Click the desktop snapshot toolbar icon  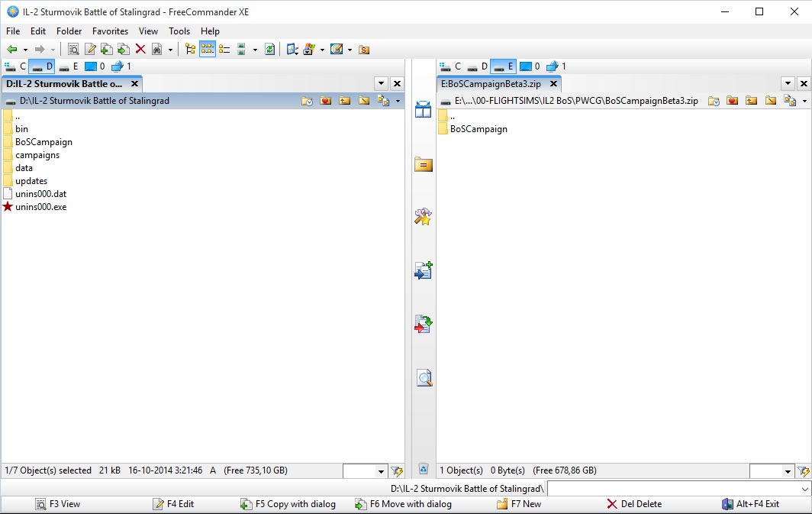(x=292, y=50)
